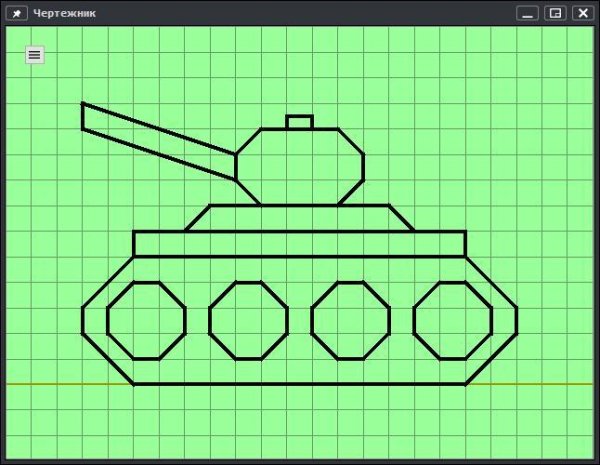Click the small hatch atop the turret

(299, 122)
